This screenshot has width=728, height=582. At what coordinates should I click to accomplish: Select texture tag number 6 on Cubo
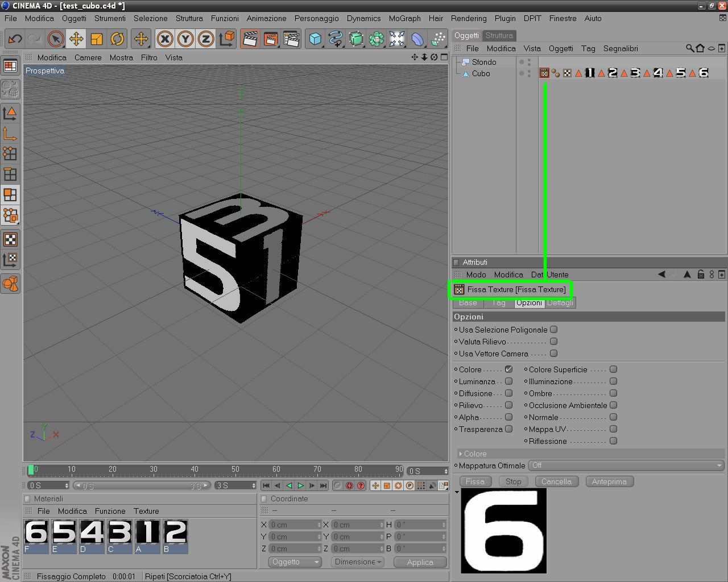coord(704,73)
